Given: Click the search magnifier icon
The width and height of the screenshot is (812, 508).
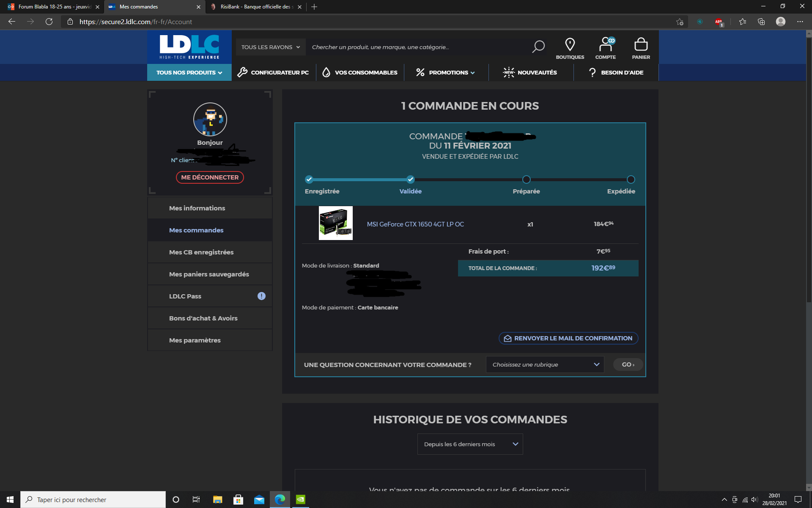Looking at the screenshot, I should coord(538,47).
